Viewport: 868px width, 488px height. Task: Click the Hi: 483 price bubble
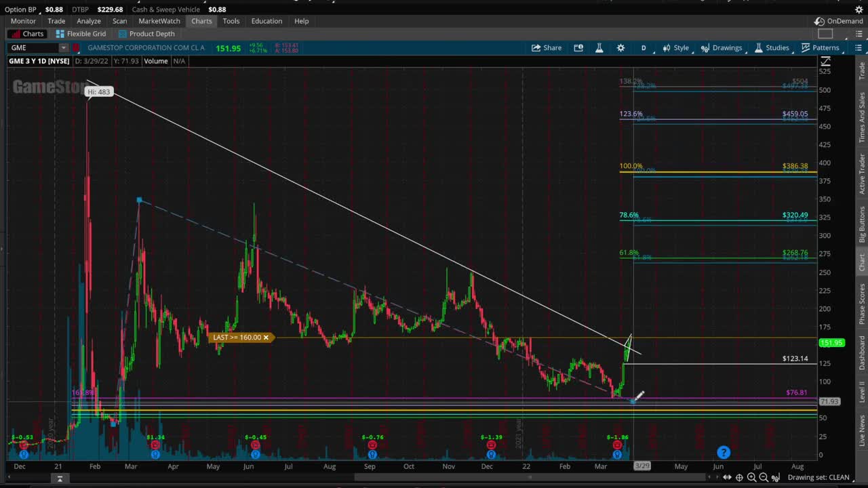tap(99, 91)
